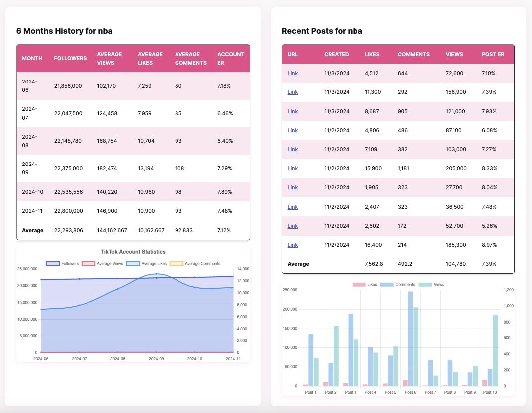532x413 pixels.
Task: Toggle the Average Views legend swatch
Action: pos(88,264)
